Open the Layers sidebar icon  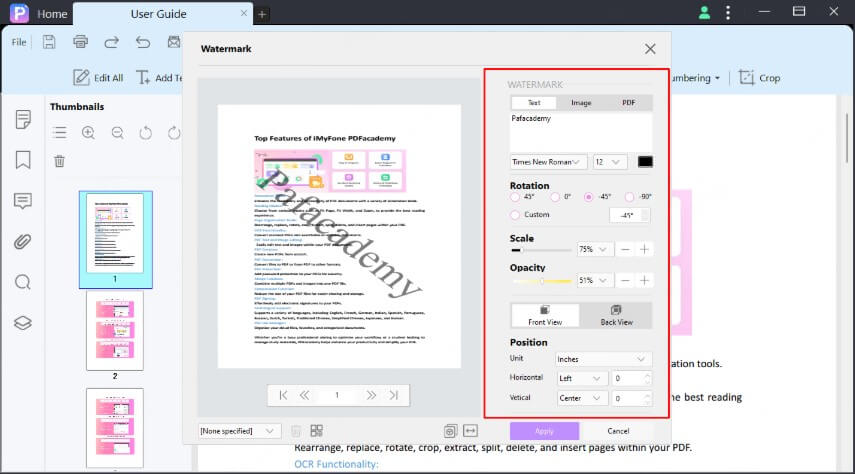tap(23, 323)
